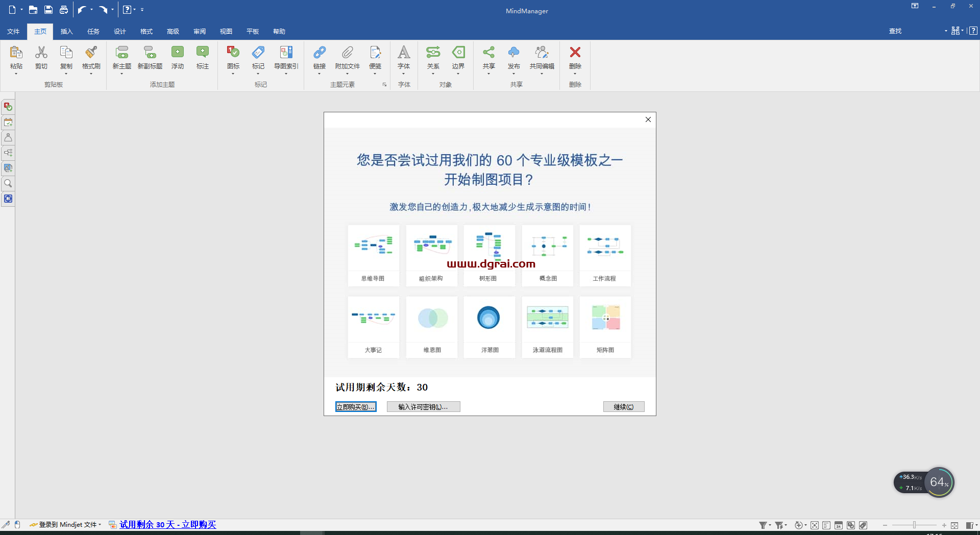Switch to the Insert (插入) tab
Screen dimensions: 980x535
(67, 32)
